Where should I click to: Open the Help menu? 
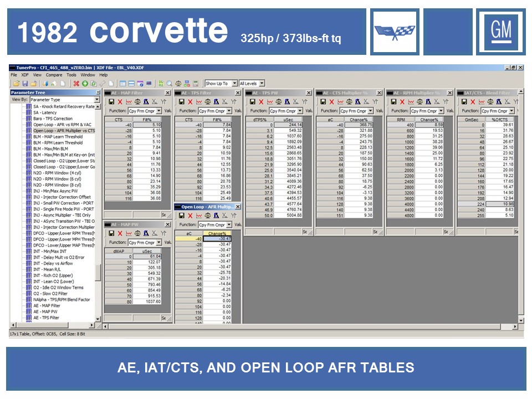(104, 75)
